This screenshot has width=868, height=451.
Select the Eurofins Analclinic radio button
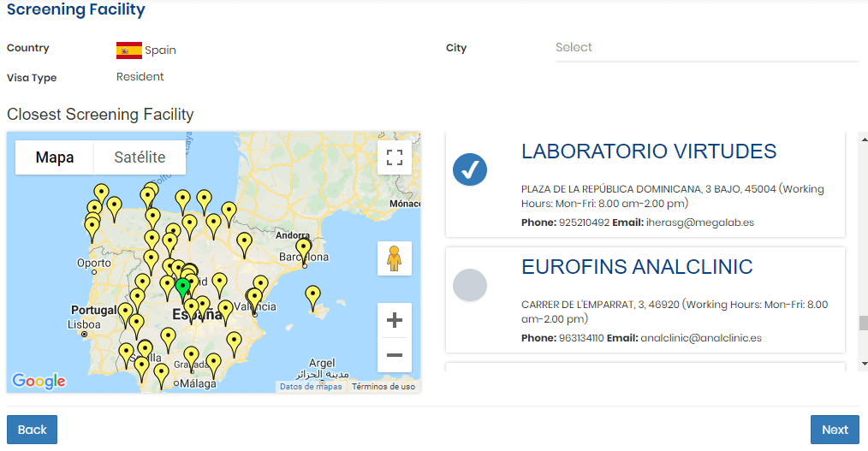click(x=469, y=285)
